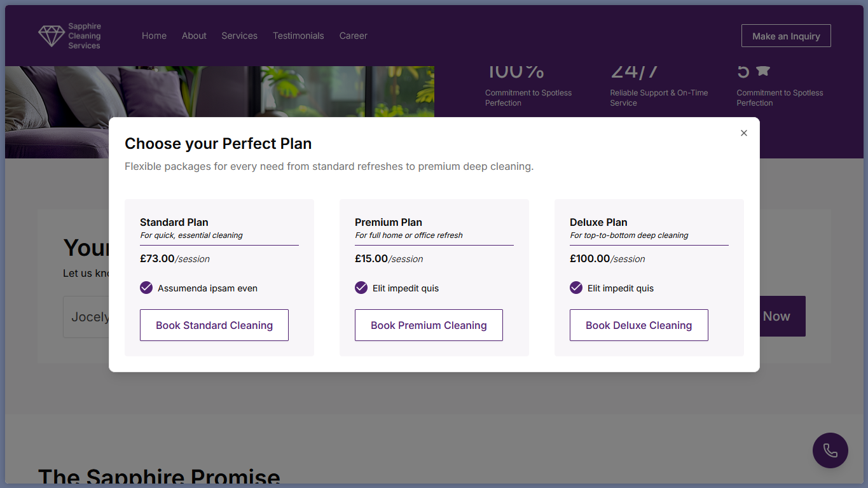The image size is (868, 488).
Task: Click the floating phone call icon
Action: pyautogui.click(x=830, y=450)
